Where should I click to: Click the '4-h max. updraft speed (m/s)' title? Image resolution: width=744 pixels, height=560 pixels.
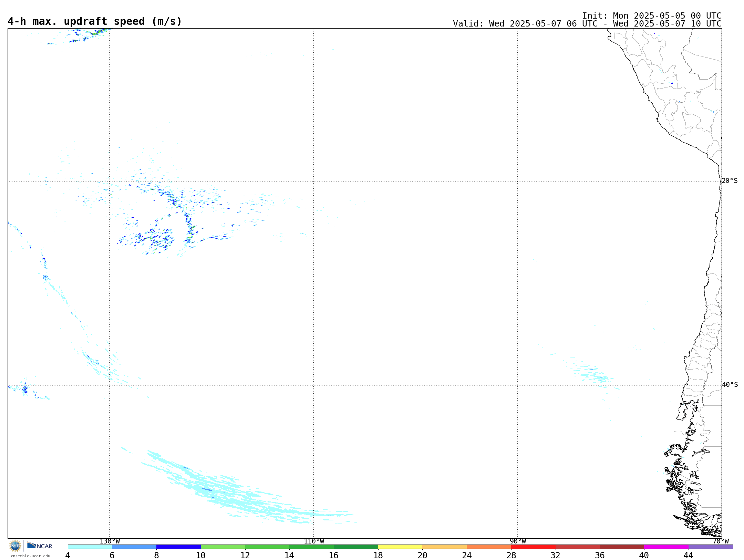pyautogui.click(x=95, y=21)
